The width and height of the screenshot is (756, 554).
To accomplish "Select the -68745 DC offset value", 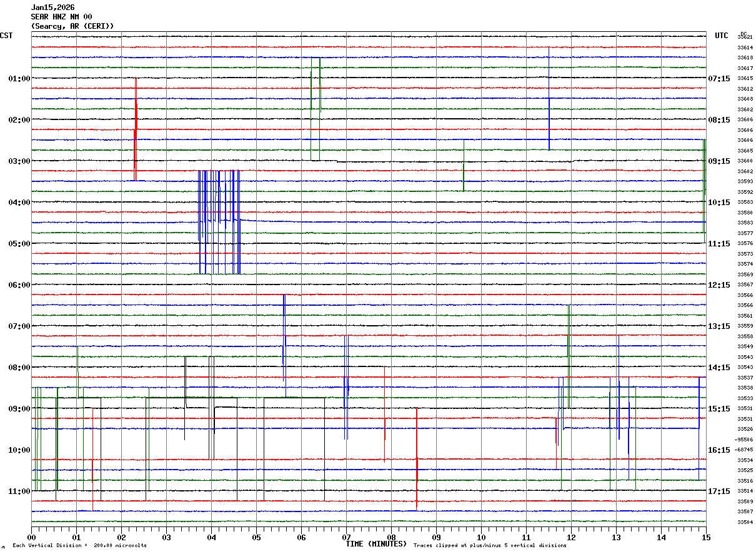I will tap(744, 450).
